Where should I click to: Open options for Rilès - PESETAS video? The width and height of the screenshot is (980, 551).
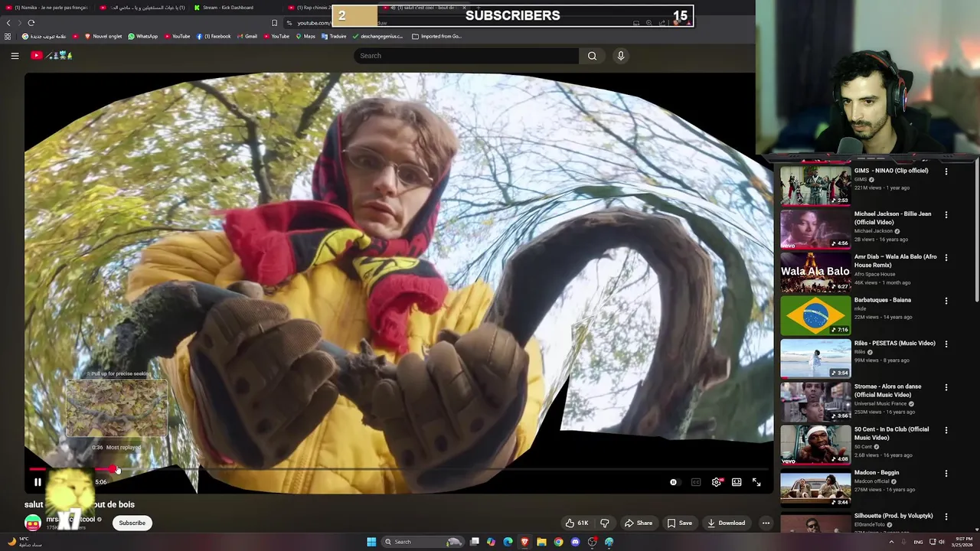pos(946,344)
